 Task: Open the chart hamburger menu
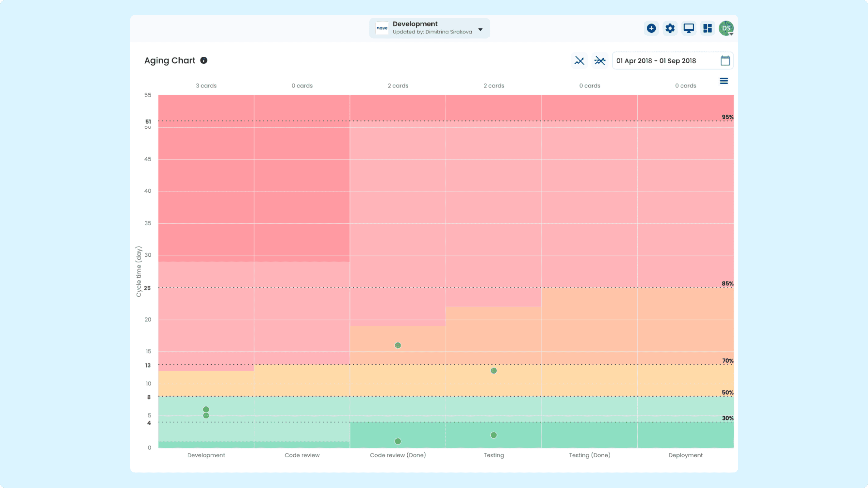[724, 81]
